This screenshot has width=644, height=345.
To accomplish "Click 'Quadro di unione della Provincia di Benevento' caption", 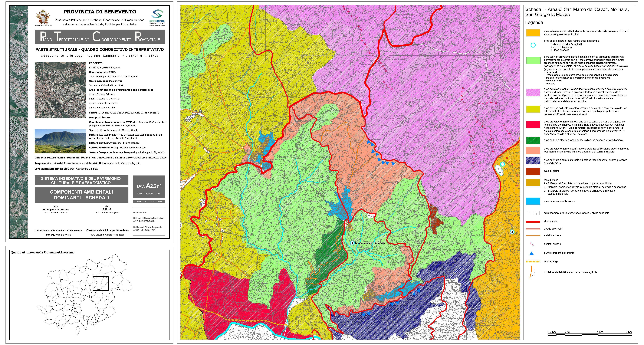I will pos(43,253).
